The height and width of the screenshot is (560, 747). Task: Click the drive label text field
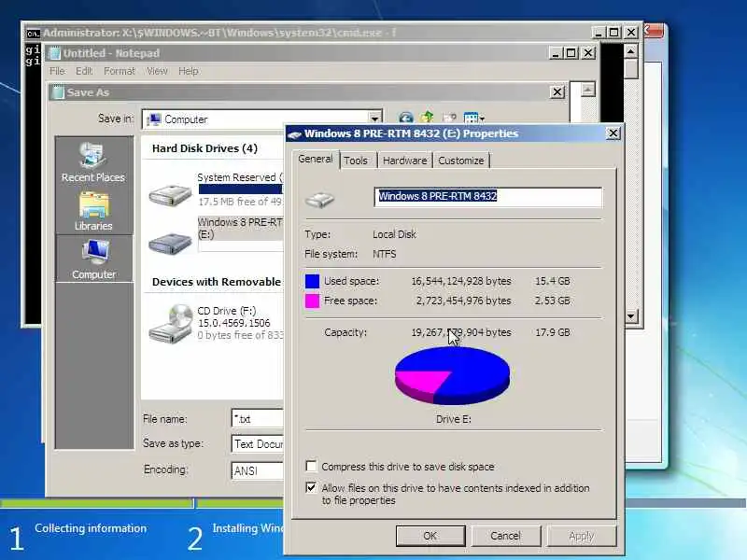(488, 197)
